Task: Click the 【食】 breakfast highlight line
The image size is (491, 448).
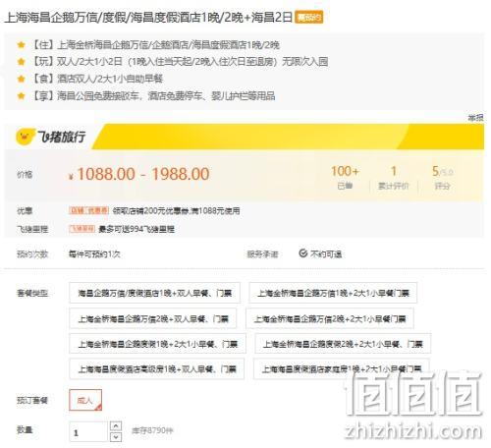Action: 97,79
